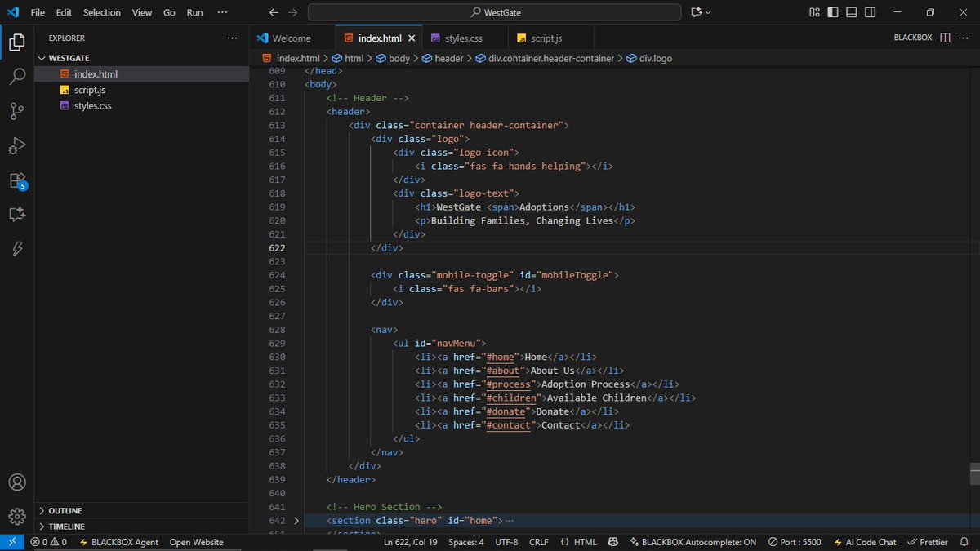The width and height of the screenshot is (980, 551).
Task: Click the Prettier status item
Action: click(x=927, y=542)
